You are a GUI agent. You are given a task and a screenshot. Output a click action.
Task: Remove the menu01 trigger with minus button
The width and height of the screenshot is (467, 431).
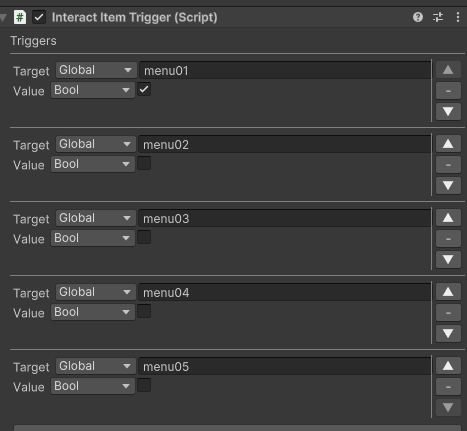point(448,90)
